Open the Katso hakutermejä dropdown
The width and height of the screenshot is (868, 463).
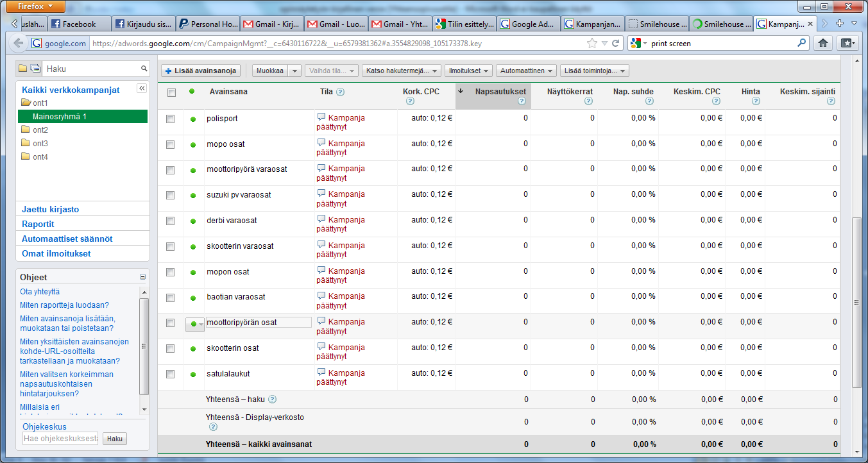coord(402,71)
